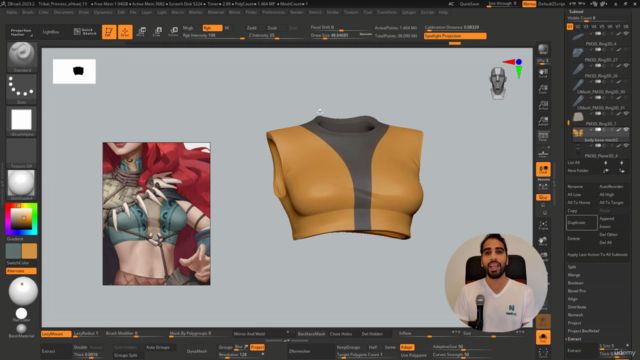Click the Delete subtool button

click(x=582, y=239)
